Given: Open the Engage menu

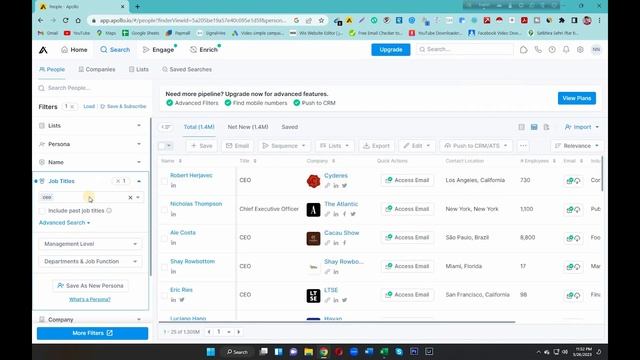Looking at the screenshot, I should click(159, 50).
